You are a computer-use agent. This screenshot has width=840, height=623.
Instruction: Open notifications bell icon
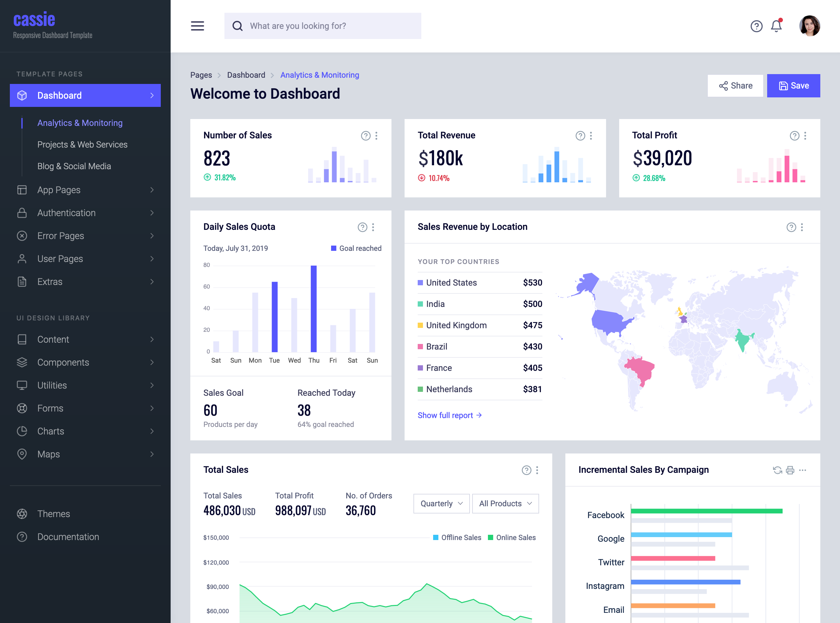[x=776, y=26]
